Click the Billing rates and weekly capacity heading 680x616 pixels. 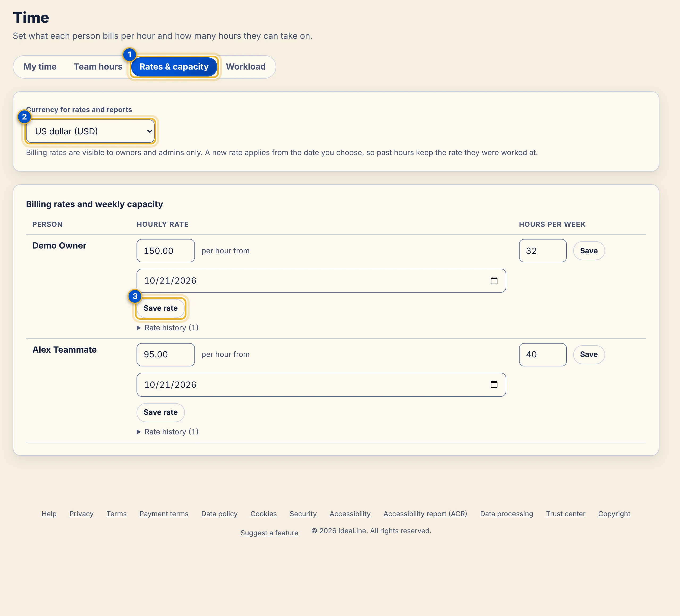[95, 204]
